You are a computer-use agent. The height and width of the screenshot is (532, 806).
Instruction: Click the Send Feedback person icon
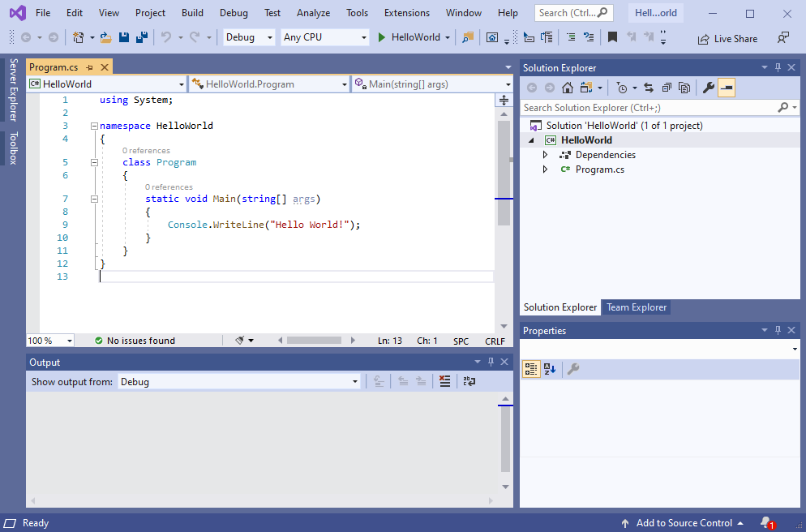click(782, 37)
